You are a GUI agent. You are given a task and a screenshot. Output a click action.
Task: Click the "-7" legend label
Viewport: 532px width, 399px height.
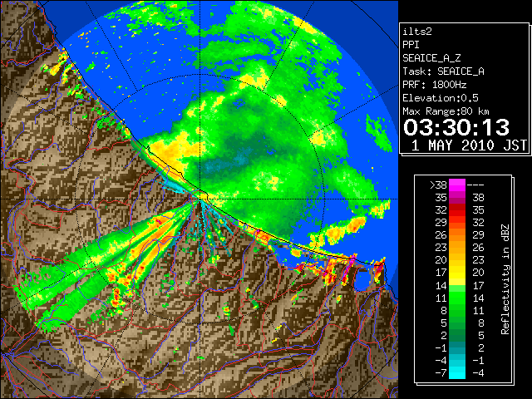441,373
